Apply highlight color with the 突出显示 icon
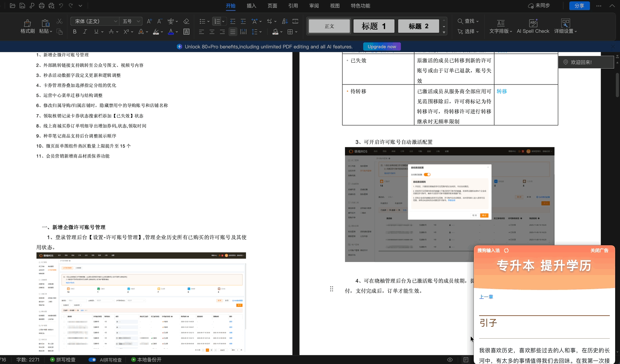 pos(156,32)
